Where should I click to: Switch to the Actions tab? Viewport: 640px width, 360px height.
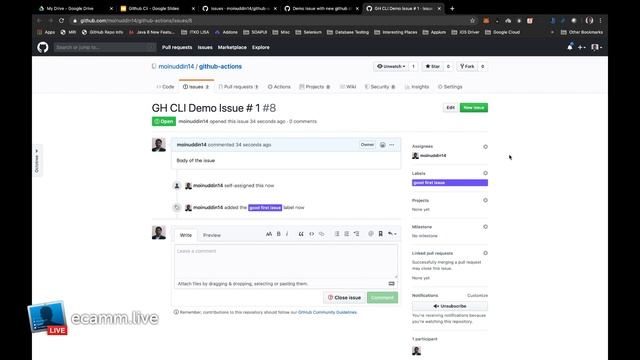(x=279, y=87)
